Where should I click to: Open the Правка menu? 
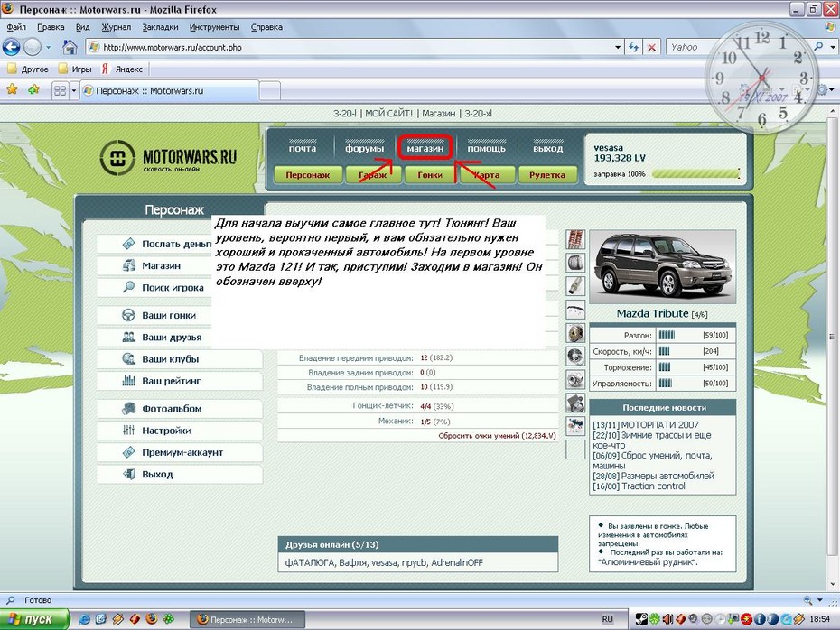click(x=51, y=27)
